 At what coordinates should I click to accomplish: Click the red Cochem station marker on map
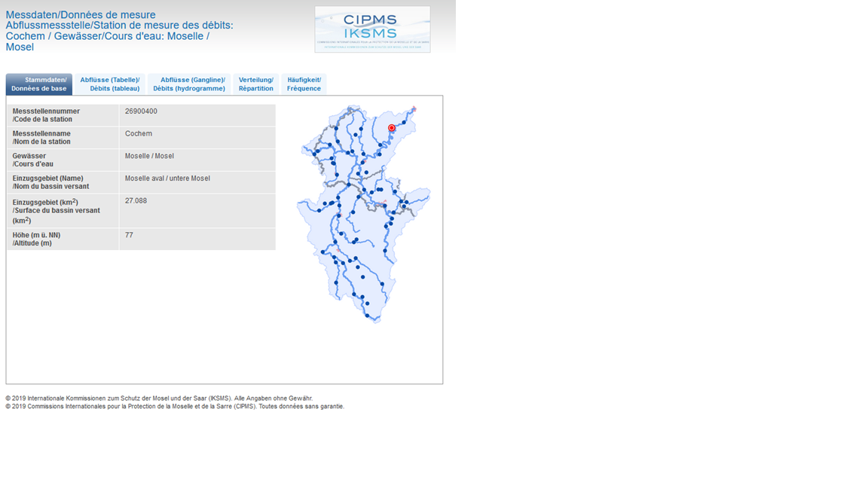point(392,128)
